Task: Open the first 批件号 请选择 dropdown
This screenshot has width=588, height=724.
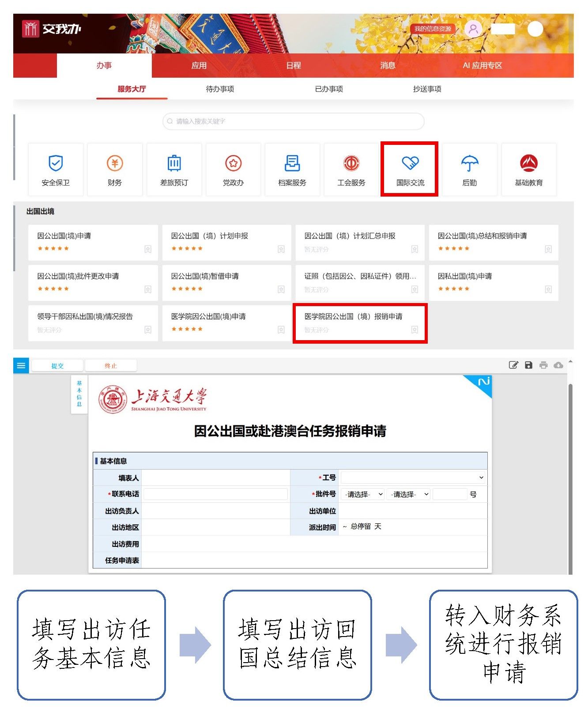Action: click(x=363, y=494)
